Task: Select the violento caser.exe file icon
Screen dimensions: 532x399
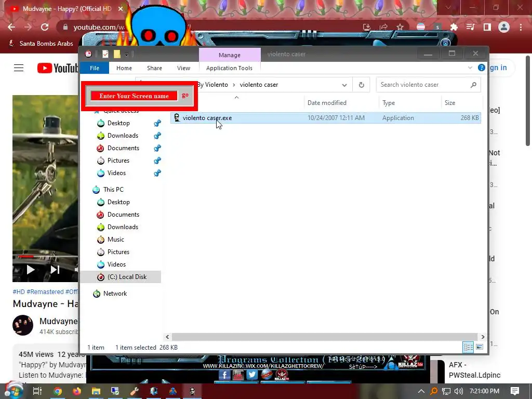Action: pyautogui.click(x=177, y=118)
